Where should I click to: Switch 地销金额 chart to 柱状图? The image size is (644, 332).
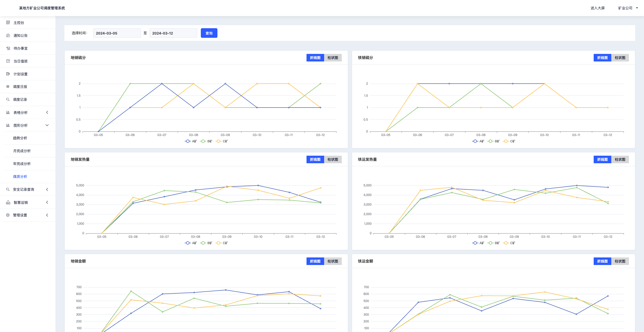click(x=333, y=261)
